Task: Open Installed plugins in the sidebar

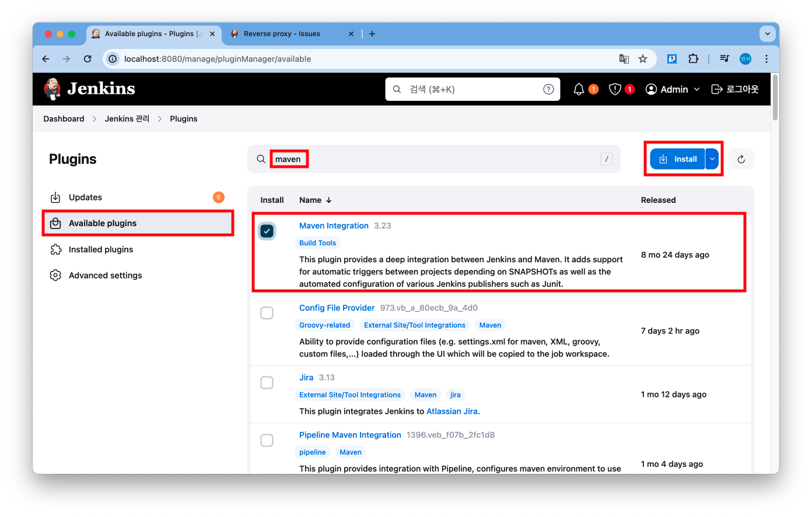Action: tap(138, 249)
